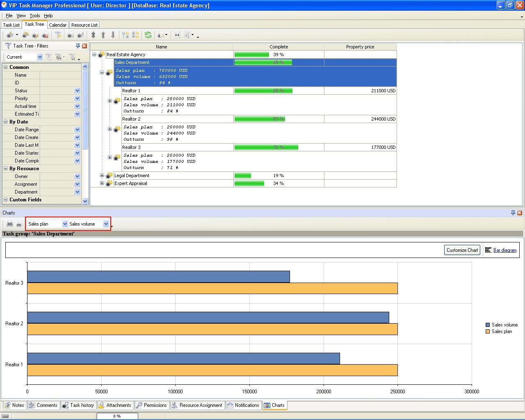Image resolution: width=525 pixels, height=420 pixels.
Task: Expand the Expert Appraisal node
Action: (102, 183)
